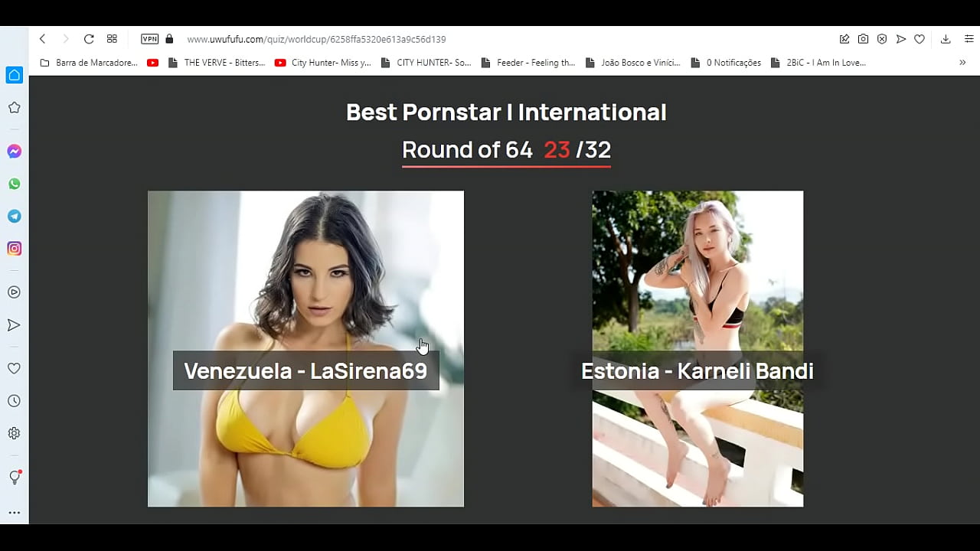This screenshot has height=551, width=980.
Task: Toggle the VPN badge in address bar
Action: [x=149, y=39]
